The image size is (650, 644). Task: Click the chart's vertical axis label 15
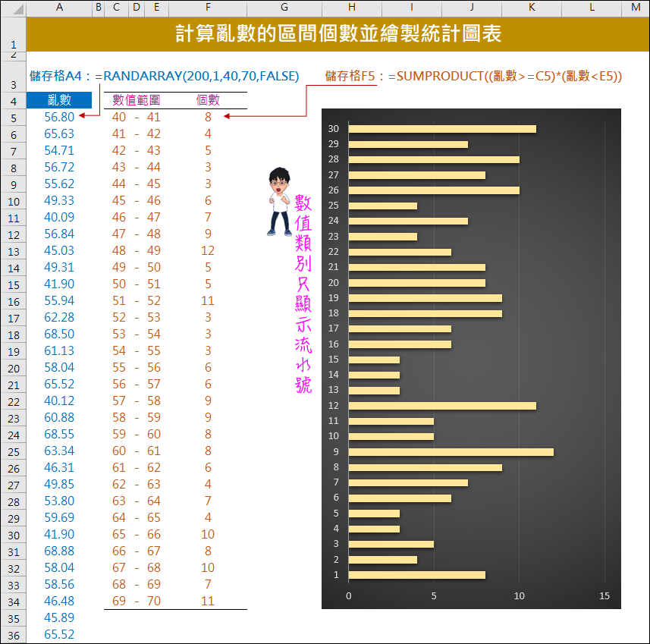click(333, 360)
